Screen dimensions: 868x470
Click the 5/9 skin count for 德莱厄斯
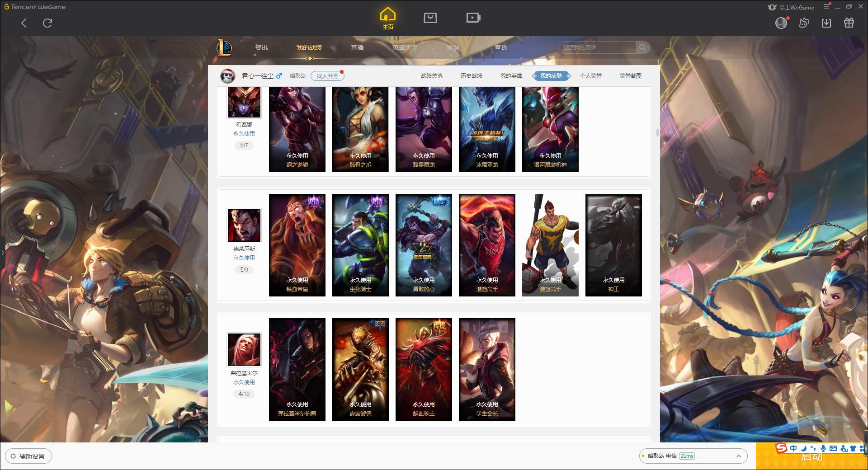(x=244, y=270)
